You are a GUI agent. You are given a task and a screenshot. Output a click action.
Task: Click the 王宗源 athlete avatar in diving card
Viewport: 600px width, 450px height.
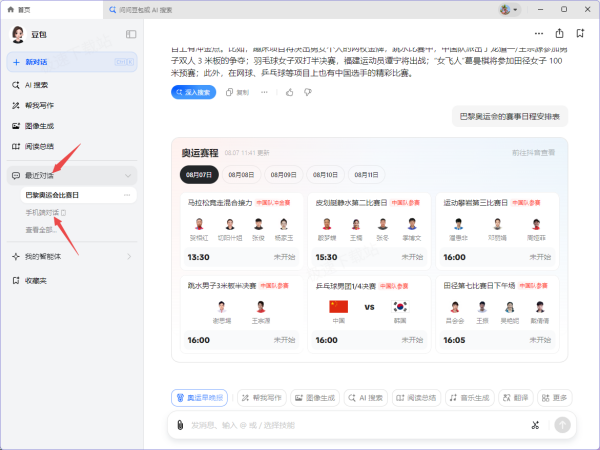[261, 307]
